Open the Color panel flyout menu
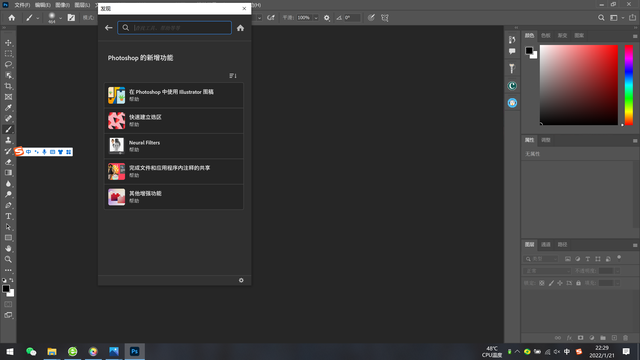This screenshot has width=640, height=360. pyautogui.click(x=635, y=36)
